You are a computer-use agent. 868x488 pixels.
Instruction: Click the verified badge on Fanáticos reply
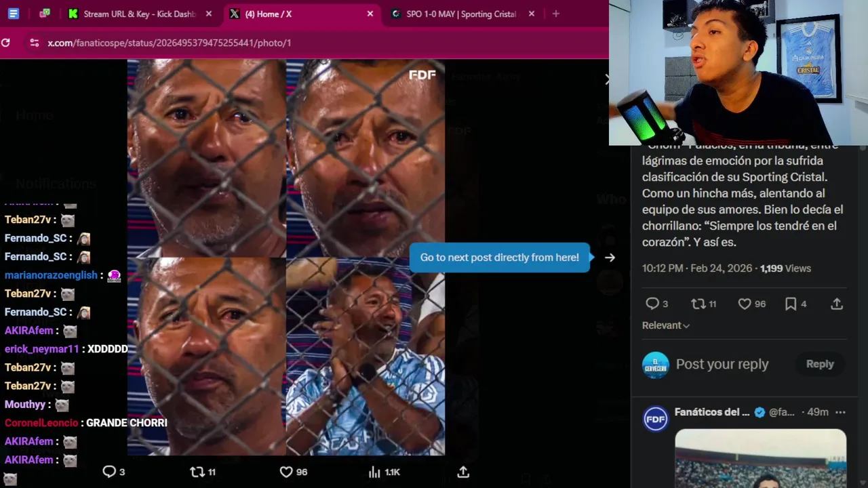pos(759,412)
